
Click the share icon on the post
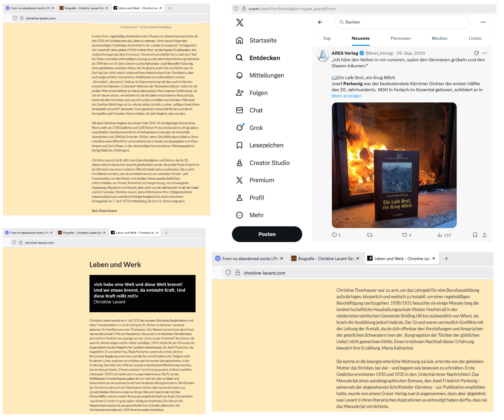485,235
